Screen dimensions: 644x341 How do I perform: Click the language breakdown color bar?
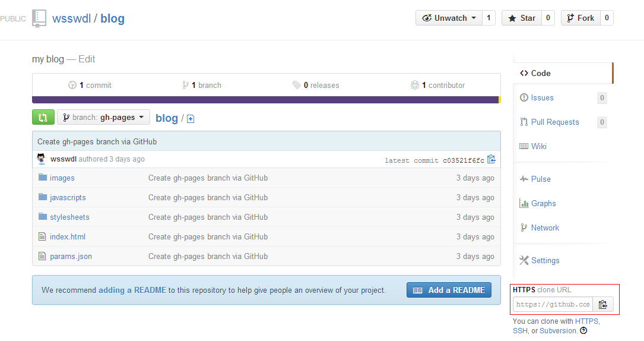[x=265, y=100]
